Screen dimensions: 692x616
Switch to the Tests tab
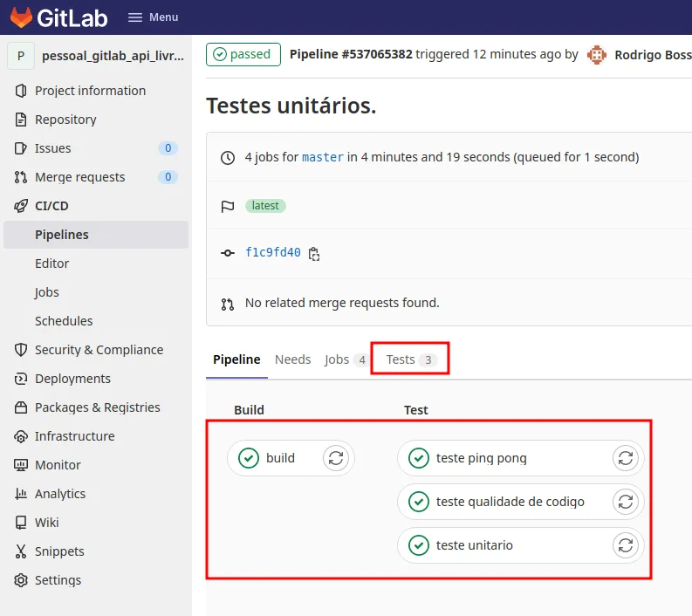[x=410, y=359]
